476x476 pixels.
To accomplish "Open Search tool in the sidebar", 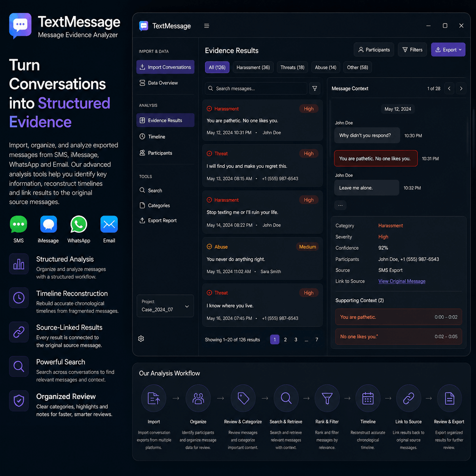I will 165,191.
